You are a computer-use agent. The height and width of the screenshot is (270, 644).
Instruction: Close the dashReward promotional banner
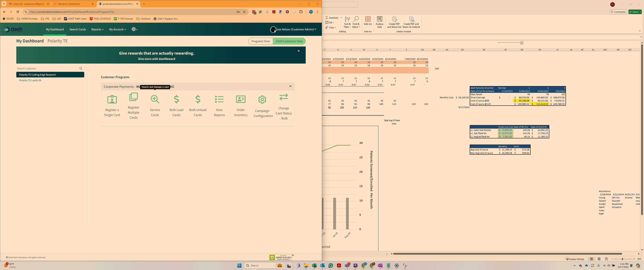[298, 51]
